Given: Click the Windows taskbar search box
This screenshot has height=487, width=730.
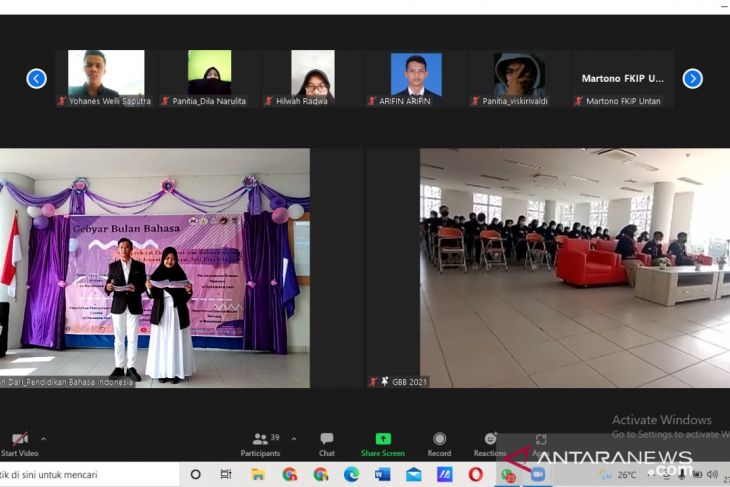Looking at the screenshot, I should click(x=89, y=474).
